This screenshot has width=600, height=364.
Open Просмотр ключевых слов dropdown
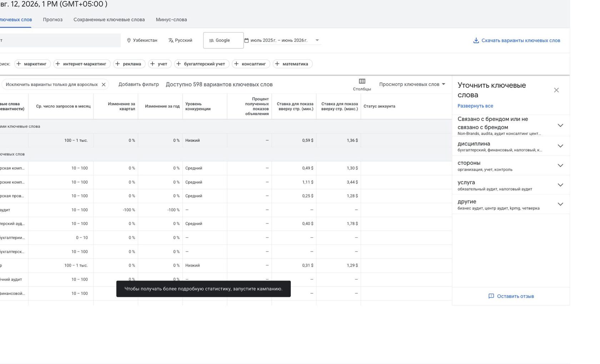(412, 85)
